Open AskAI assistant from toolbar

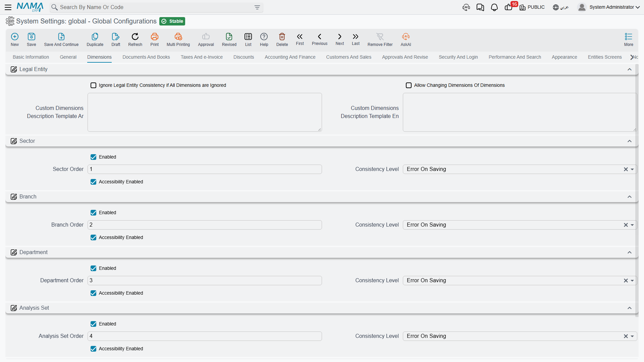pyautogui.click(x=406, y=39)
